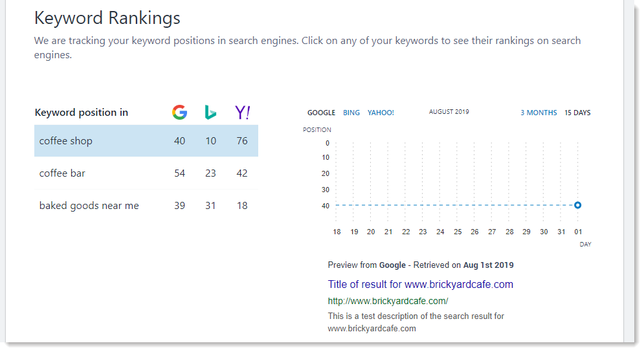Click the Google logo column icon
The image size is (644, 352).
pyautogui.click(x=179, y=113)
